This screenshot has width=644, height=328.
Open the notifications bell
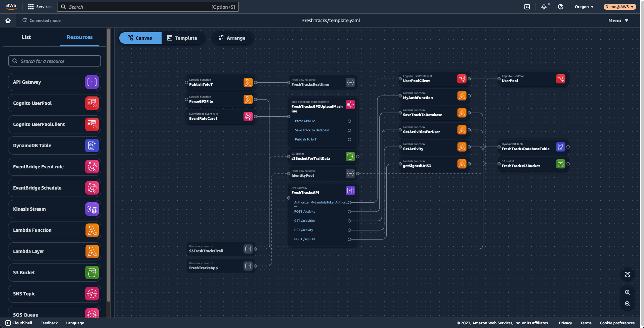[x=544, y=7]
